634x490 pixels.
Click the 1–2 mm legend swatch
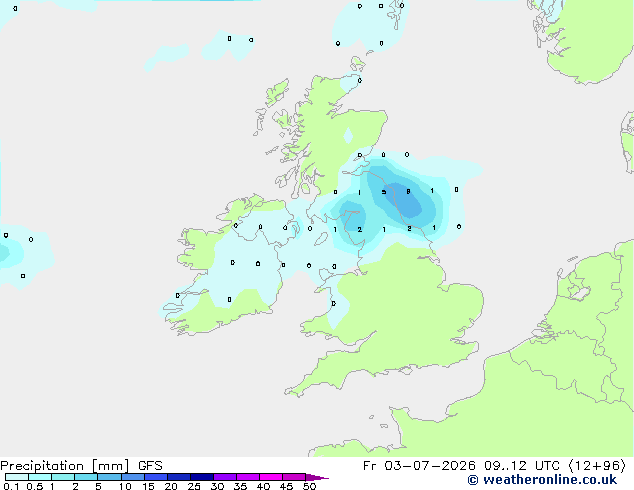[x=63, y=477]
